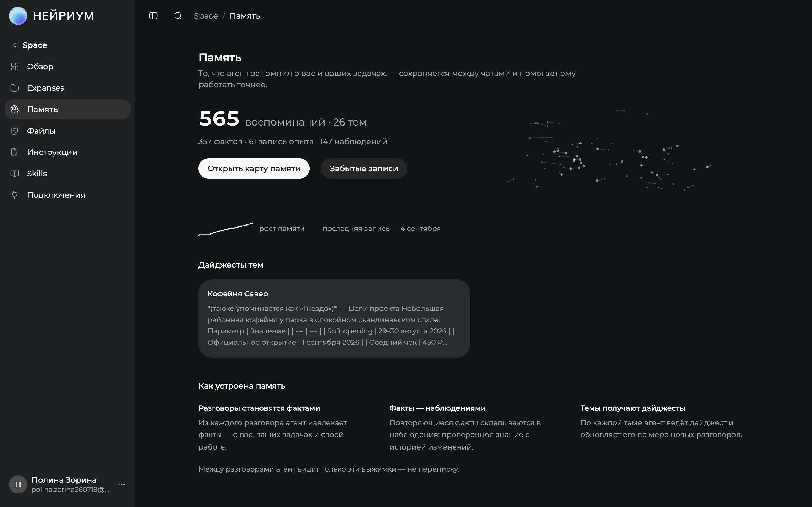Open search with the magnifier icon
Image resolution: width=812 pixels, height=507 pixels.
pyautogui.click(x=178, y=16)
